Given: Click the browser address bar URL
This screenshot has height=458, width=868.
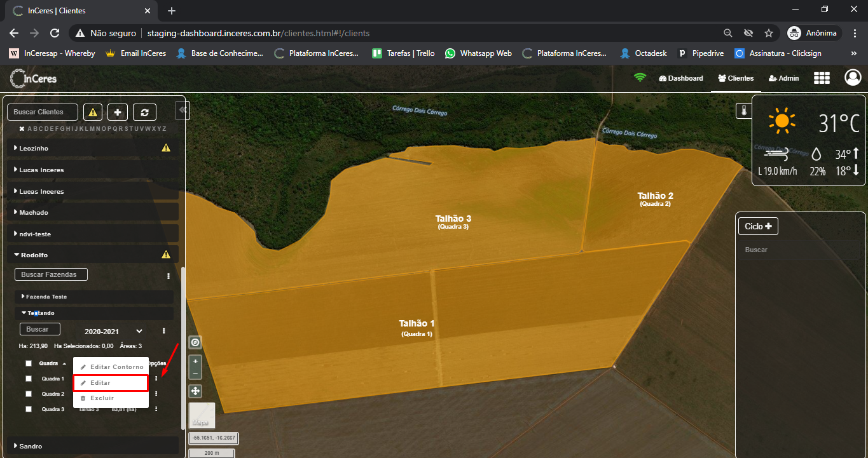Looking at the screenshot, I should [258, 33].
